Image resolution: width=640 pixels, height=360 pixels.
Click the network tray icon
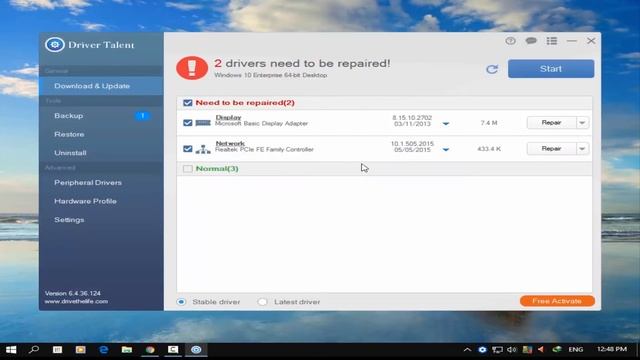click(497, 350)
